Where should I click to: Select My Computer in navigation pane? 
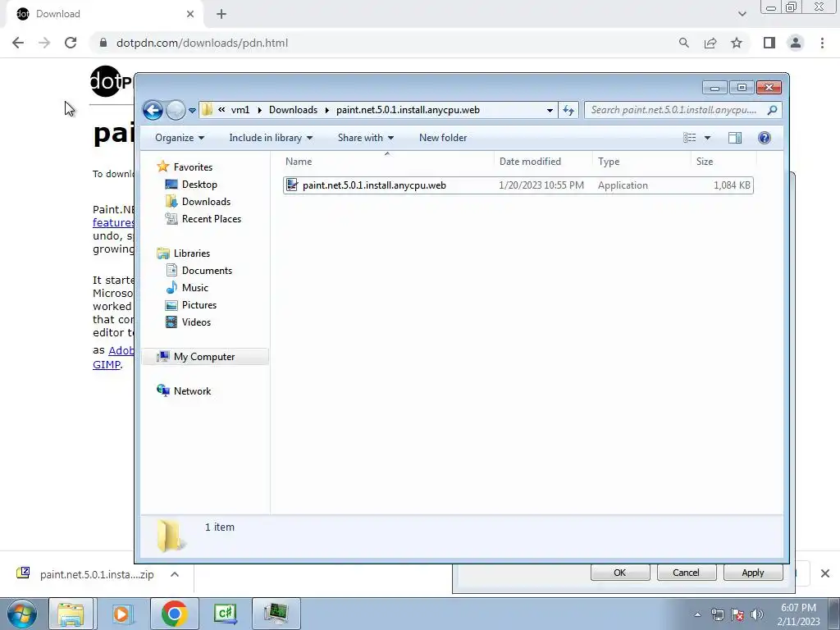coord(204,357)
